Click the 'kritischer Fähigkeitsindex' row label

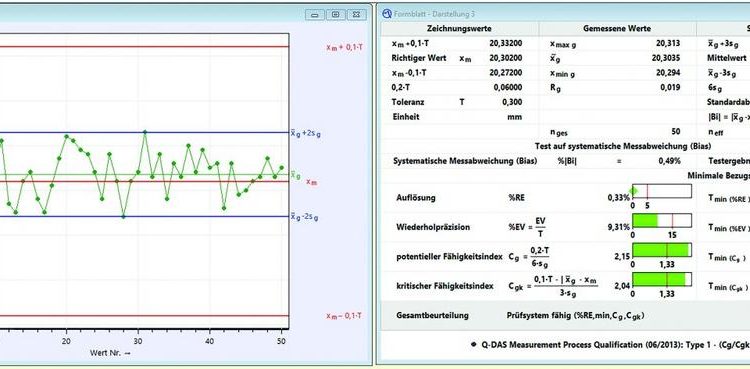tap(444, 286)
